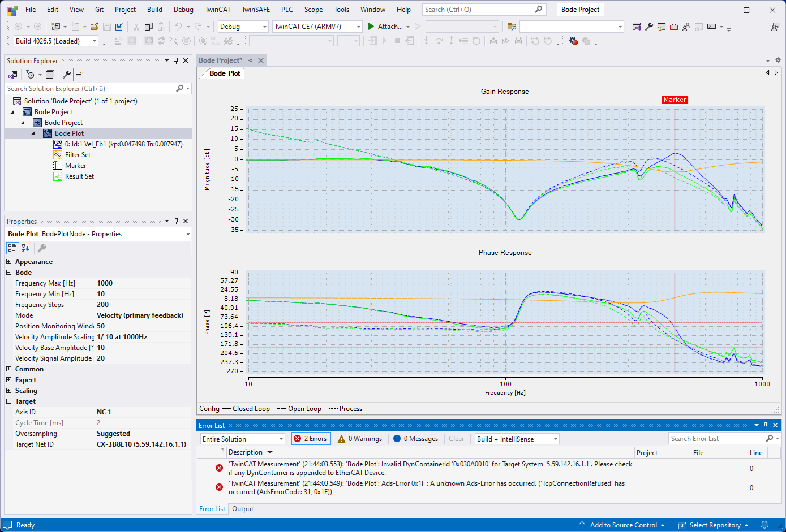Image resolution: width=786 pixels, height=532 pixels.
Task: Expand the Scaling property category
Action: [x=9, y=391]
